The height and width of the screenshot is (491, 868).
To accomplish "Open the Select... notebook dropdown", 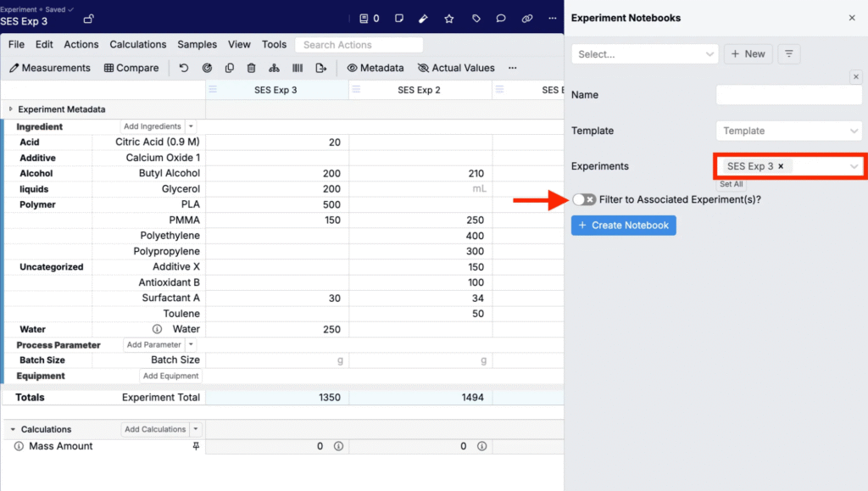I will (x=645, y=53).
